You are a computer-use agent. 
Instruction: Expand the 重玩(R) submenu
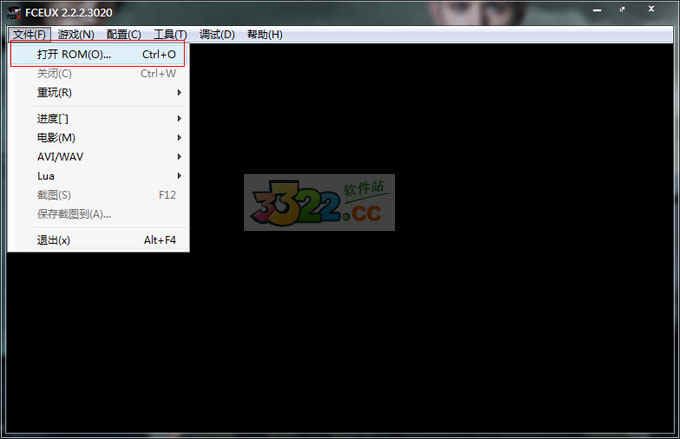tap(98, 92)
